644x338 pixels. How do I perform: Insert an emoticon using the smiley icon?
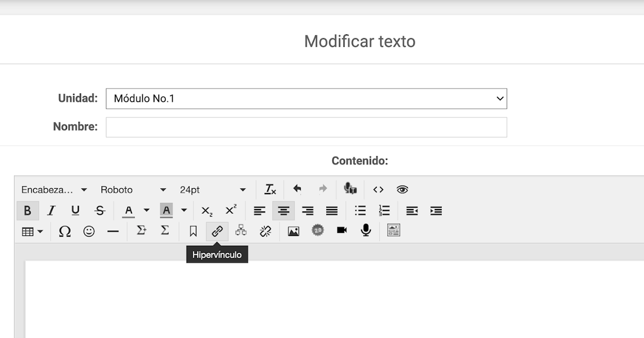[89, 231]
